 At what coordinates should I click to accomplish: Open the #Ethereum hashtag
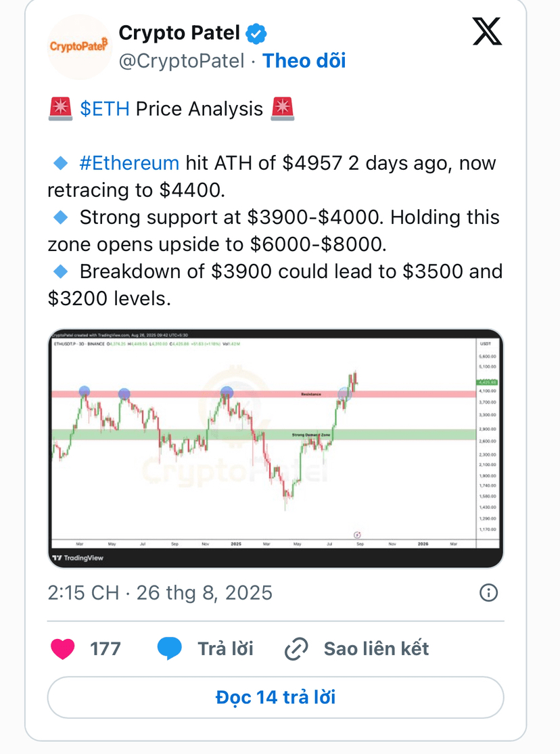(x=129, y=163)
